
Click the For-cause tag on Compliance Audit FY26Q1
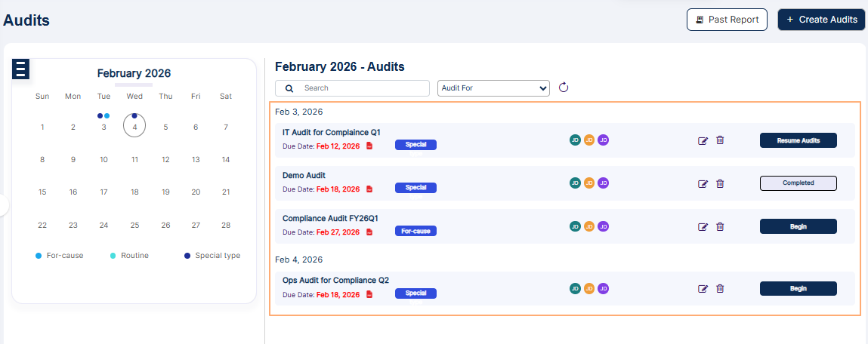pyautogui.click(x=415, y=231)
